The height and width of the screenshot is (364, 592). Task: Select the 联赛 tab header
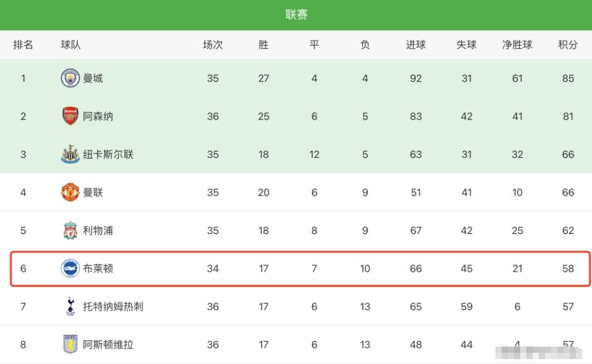(296, 15)
